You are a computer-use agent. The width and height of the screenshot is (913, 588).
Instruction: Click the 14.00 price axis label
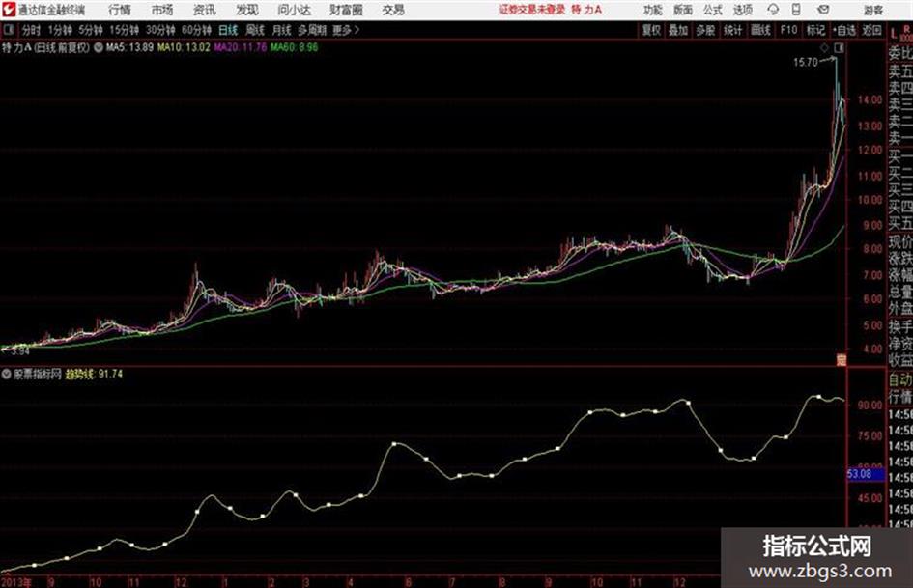pos(870,100)
